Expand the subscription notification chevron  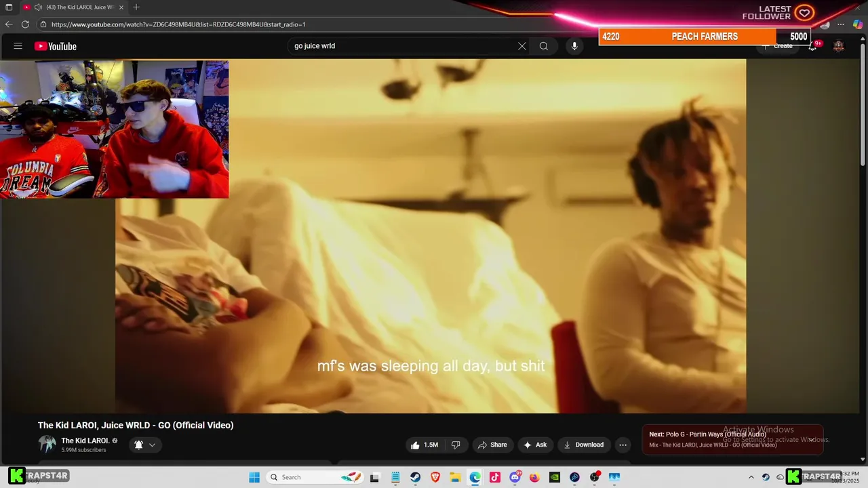(152, 445)
